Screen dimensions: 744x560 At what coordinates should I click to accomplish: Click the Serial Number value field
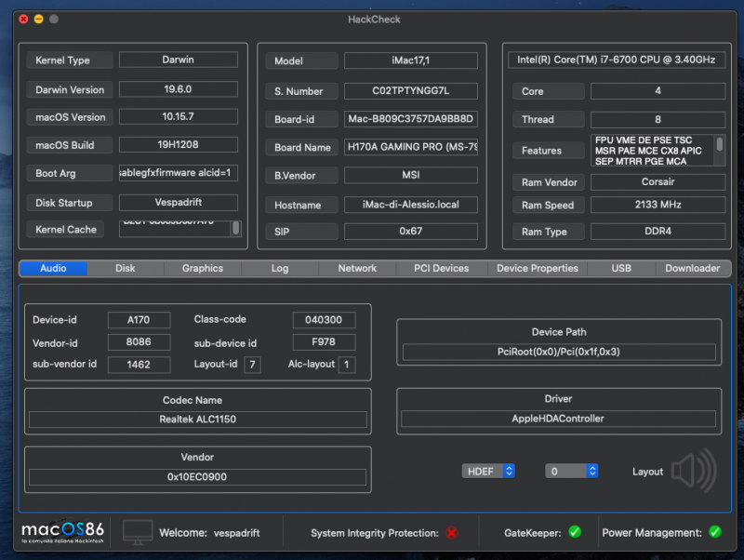[x=410, y=91]
